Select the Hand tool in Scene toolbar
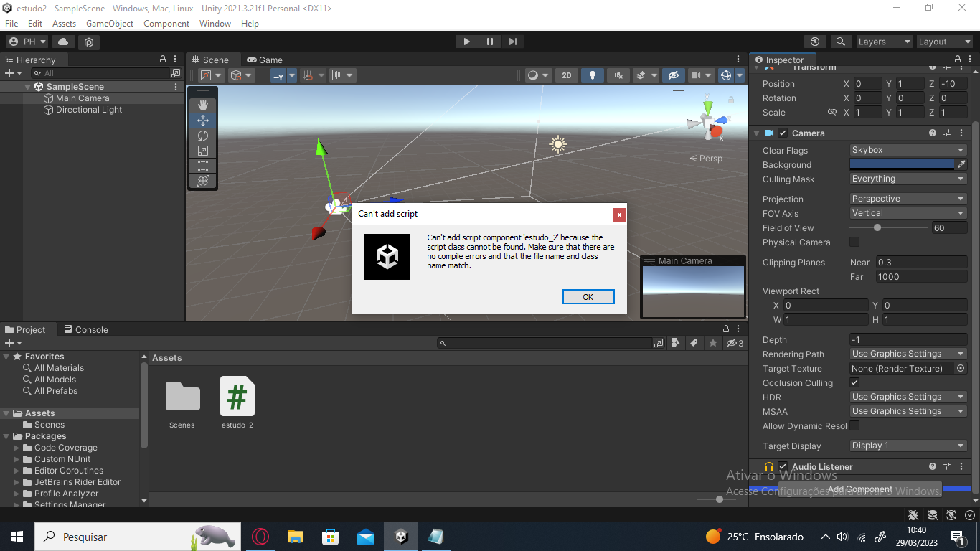The width and height of the screenshot is (980, 551). [202, 105]
